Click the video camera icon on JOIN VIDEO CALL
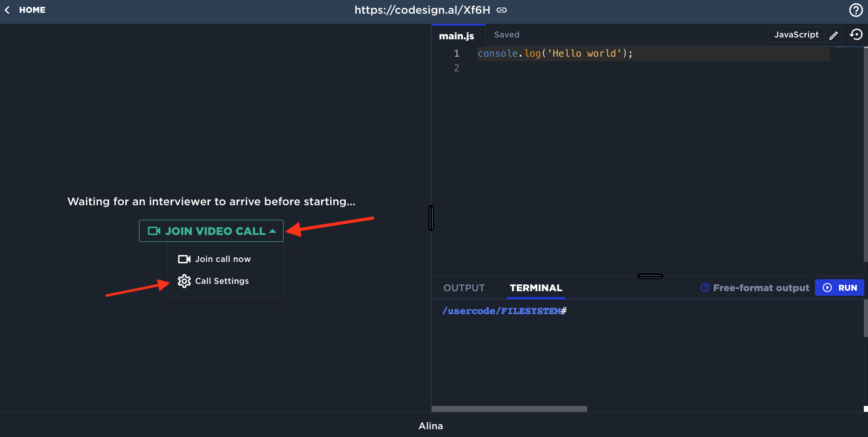 point(154,231)
